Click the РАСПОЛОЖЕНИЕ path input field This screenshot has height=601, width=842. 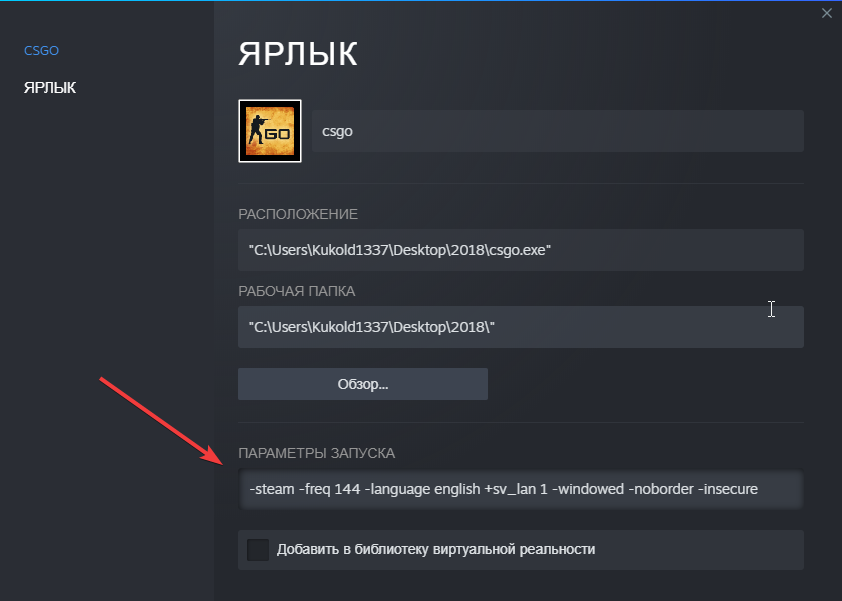click(x=520, y=250)
